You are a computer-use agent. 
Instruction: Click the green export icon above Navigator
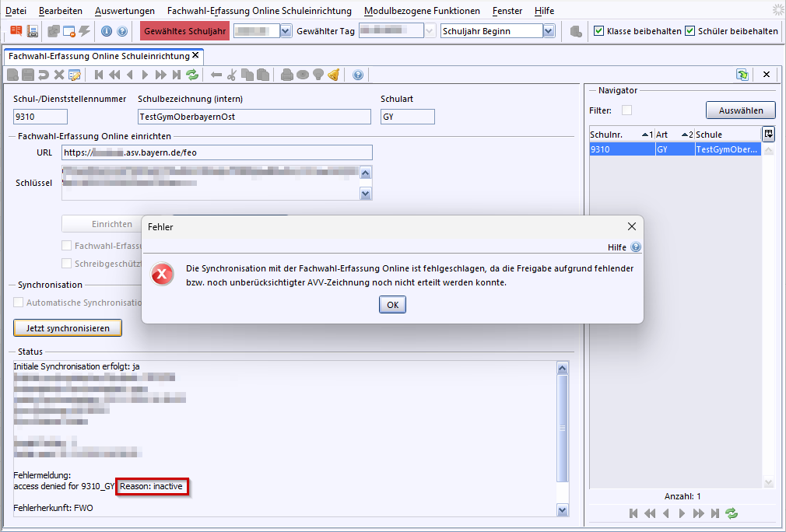(742, 75)
